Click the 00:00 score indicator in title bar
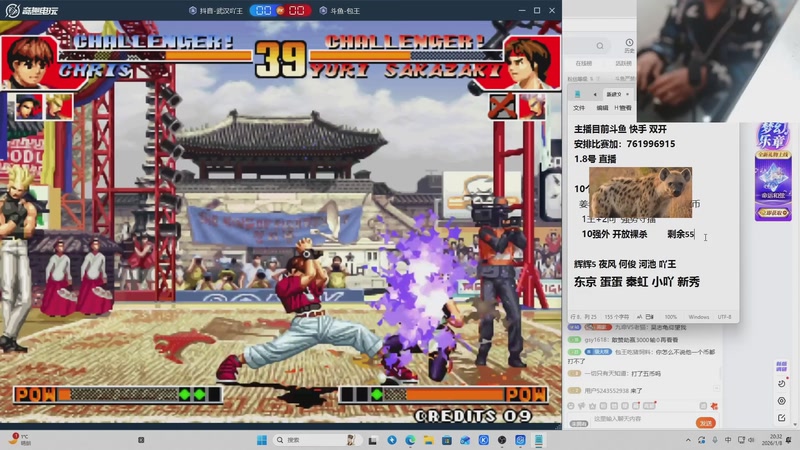The width and height of the screenshot is (800, 450). coord(280,11)
